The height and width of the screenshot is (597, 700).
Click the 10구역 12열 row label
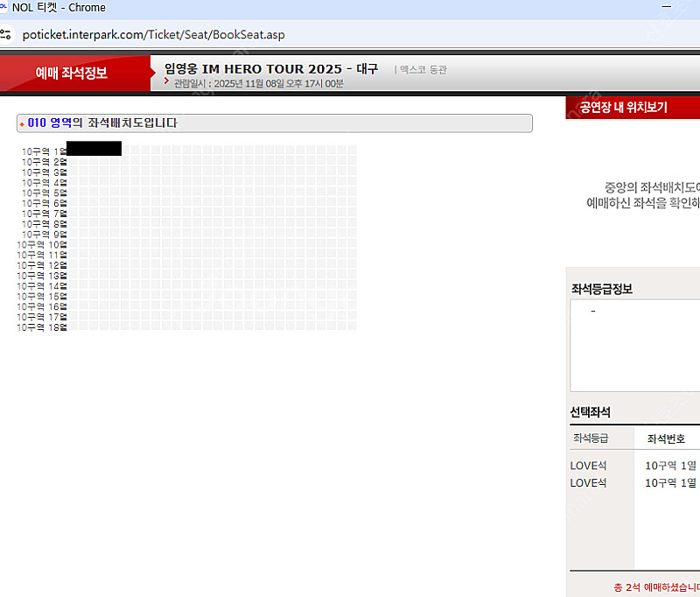pos(42,265)
